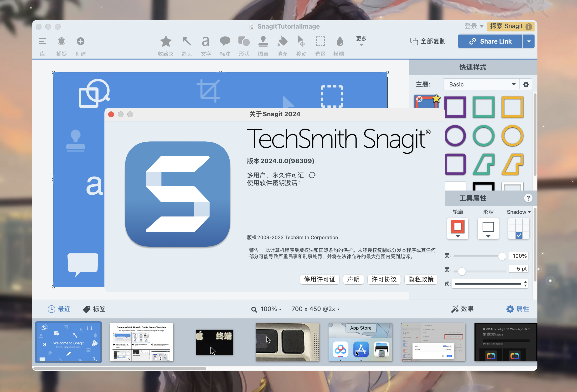Toggle the Properties panel (属性)
Viewport: 577px width, 392px height.
518,309
